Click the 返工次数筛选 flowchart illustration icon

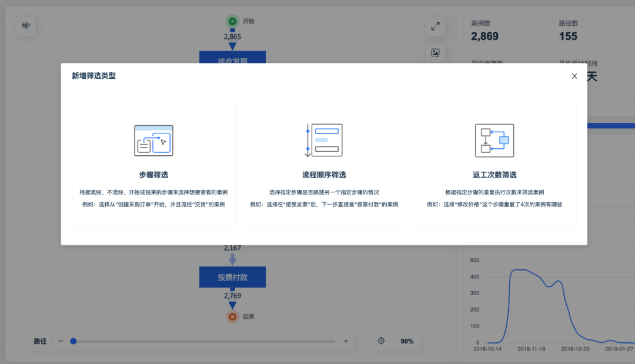[494, 140]
